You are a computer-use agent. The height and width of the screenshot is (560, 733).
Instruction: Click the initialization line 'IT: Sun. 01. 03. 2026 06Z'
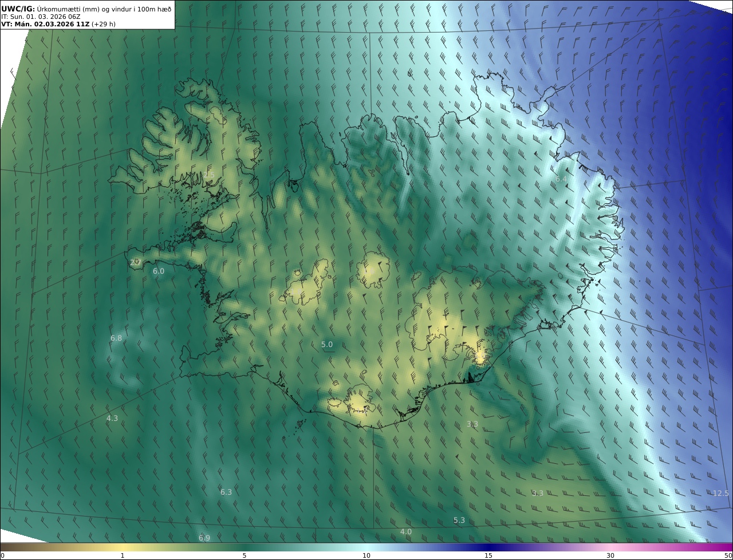point(41,17)
